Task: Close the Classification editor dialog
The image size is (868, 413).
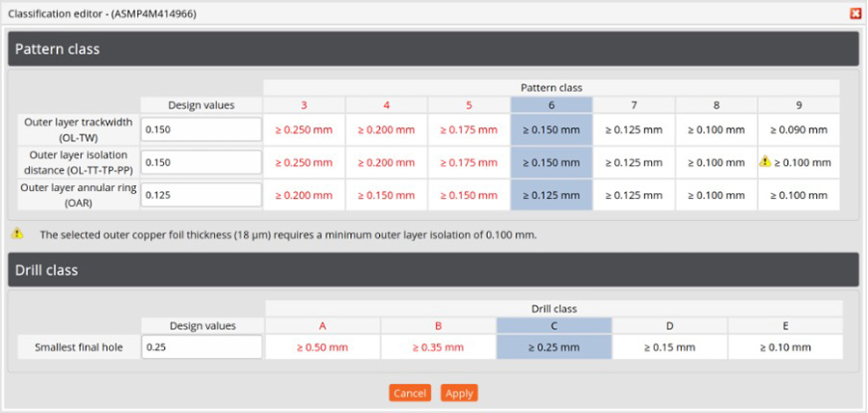Action: [x=854, y=14]
